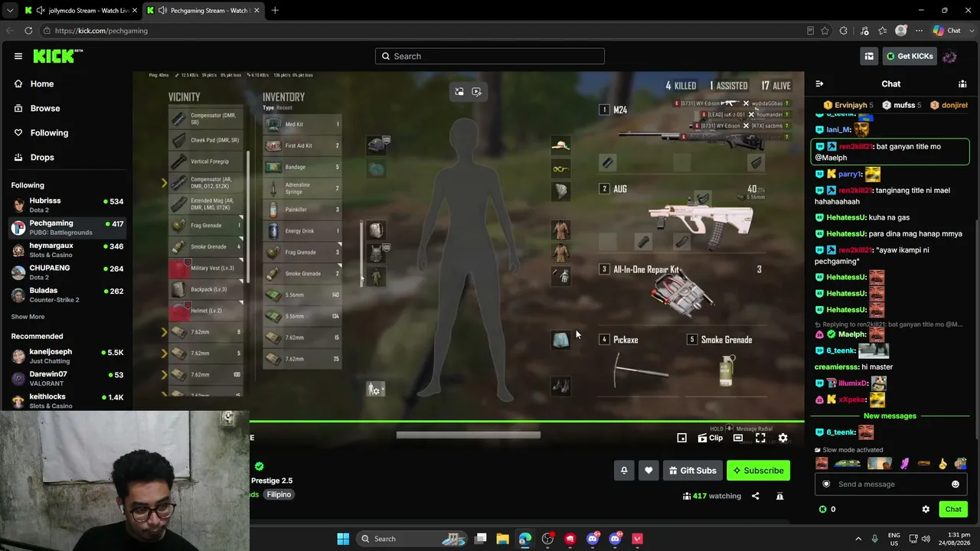Viewport: 980px width, 551px height.
Task: Show hidden system tray icons
Action: pyautogui.click(x=857, y=539)
